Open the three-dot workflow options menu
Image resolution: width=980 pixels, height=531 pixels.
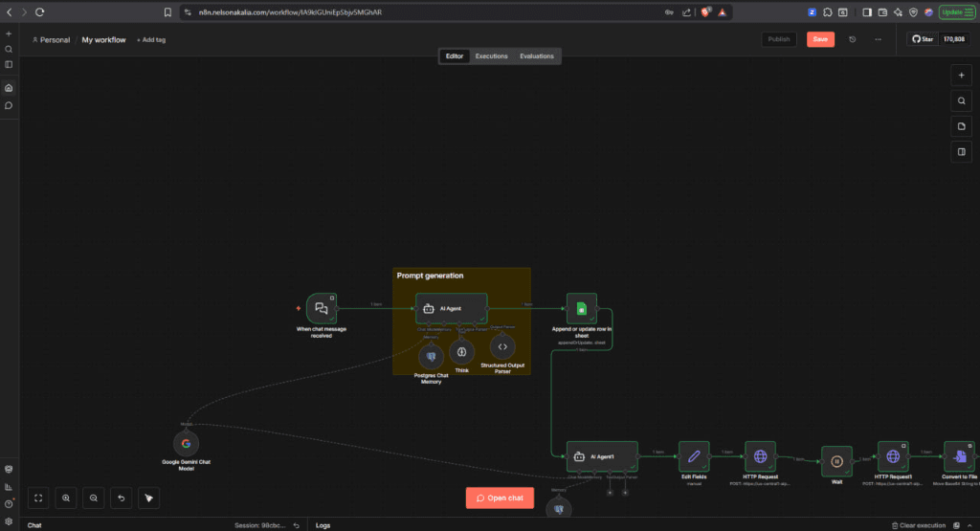click(878, 39)
